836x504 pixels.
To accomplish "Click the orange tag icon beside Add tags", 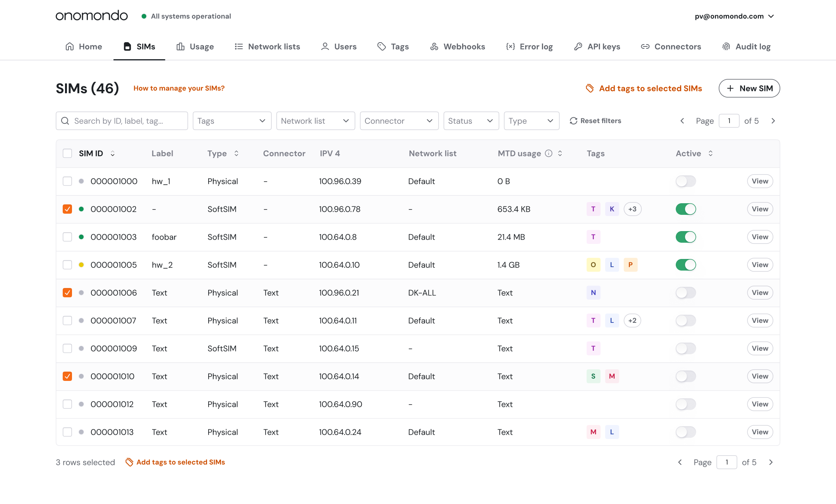I will pyautogui.click(x=589, y=88).
